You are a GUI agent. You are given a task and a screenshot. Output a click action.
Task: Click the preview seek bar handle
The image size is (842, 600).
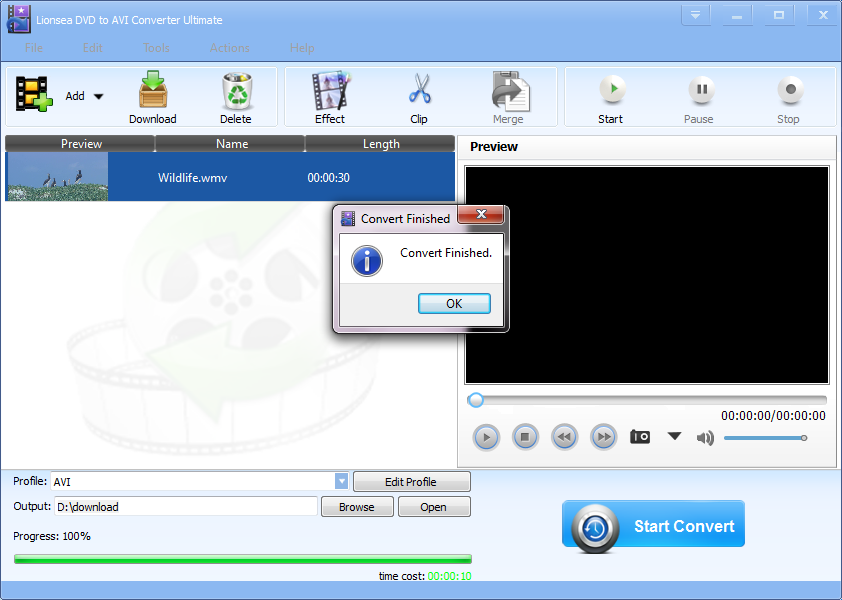pyautogui.click(x=475, y=400)
